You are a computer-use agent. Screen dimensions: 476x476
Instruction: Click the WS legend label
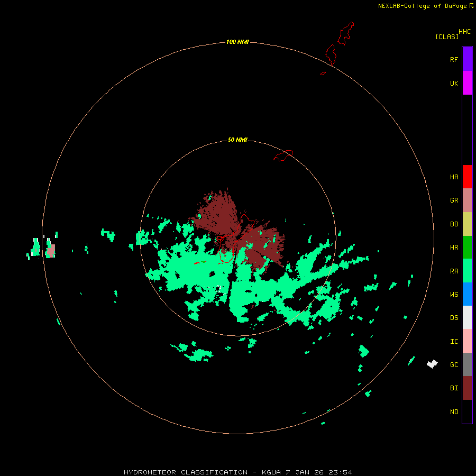[454, 294]
